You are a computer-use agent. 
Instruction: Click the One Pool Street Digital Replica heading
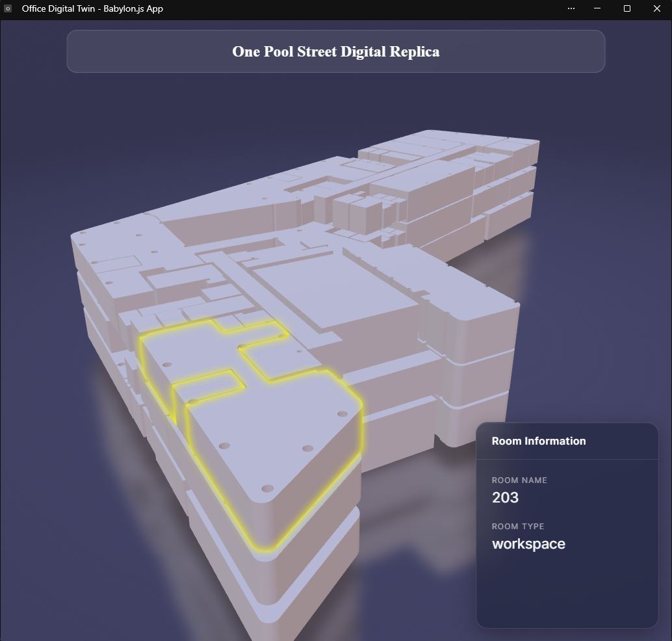[x=335, y=51]
